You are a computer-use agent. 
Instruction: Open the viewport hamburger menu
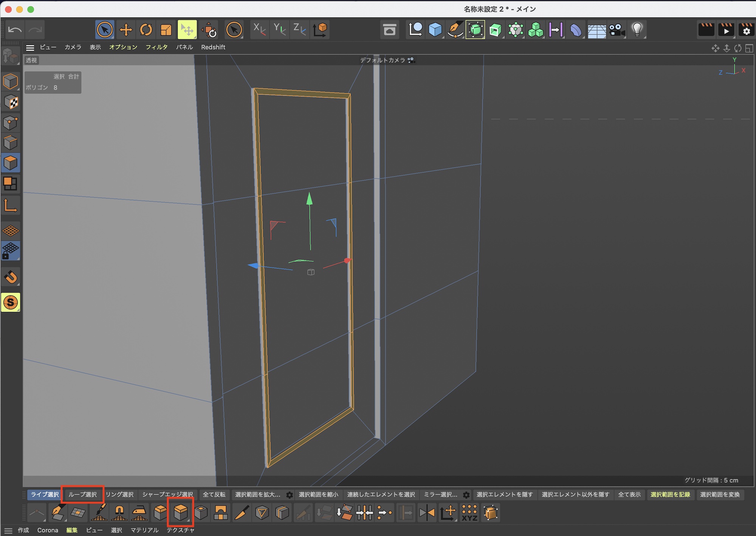(30, 47)
